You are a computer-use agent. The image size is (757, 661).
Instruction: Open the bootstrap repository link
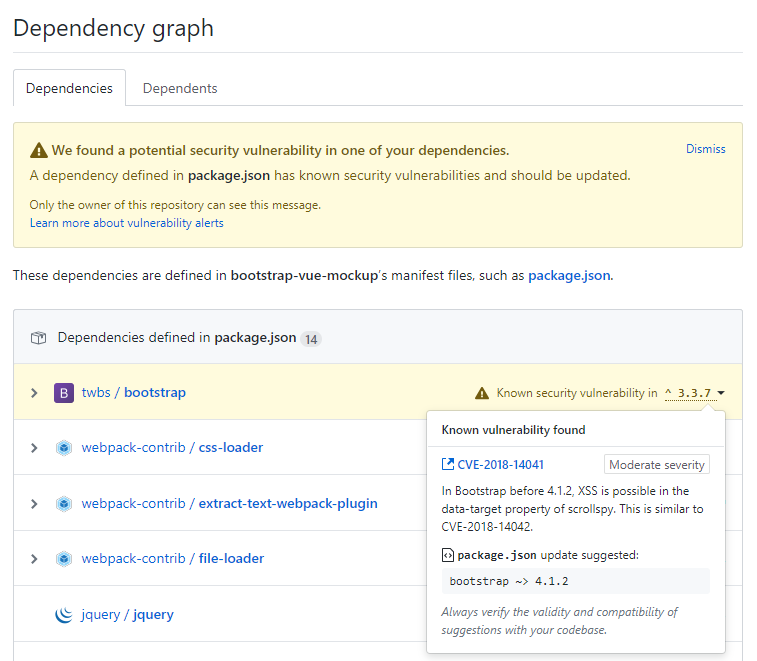click(x=155, y=392)
